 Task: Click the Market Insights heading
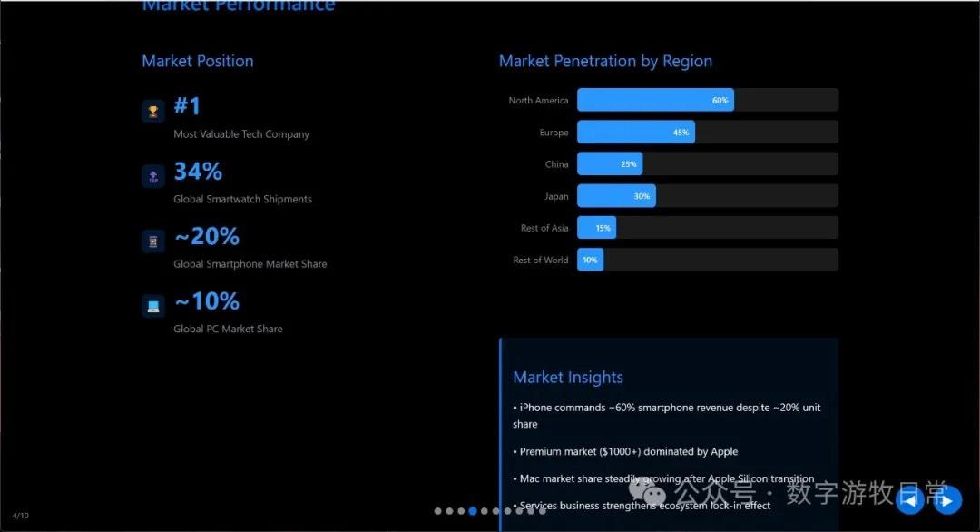coord(568,378)
